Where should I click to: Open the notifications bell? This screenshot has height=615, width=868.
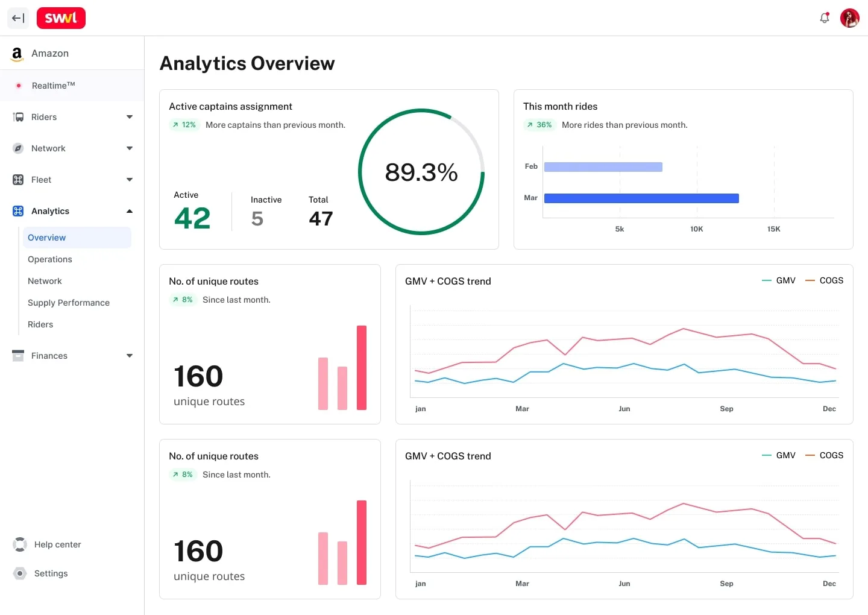tap(825, 18)
